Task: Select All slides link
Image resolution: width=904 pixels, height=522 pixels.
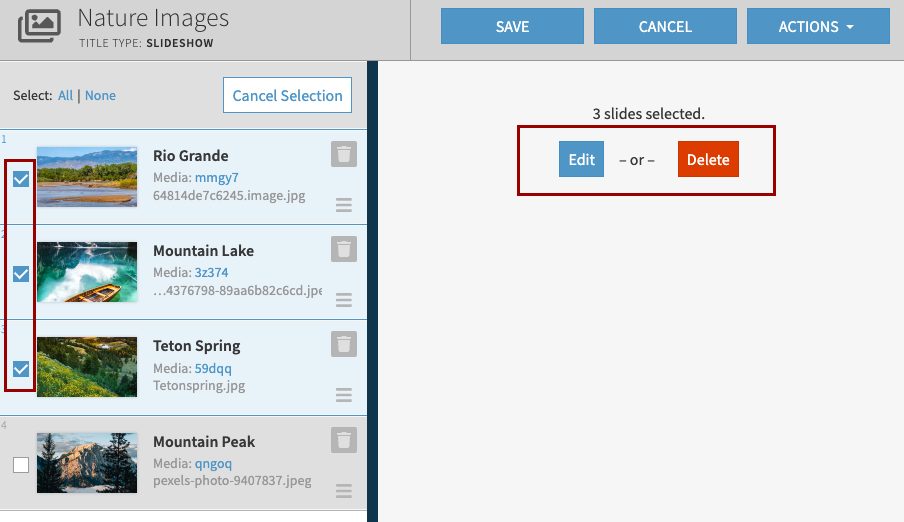Action: pyautogui.click(x=65, y=96)
